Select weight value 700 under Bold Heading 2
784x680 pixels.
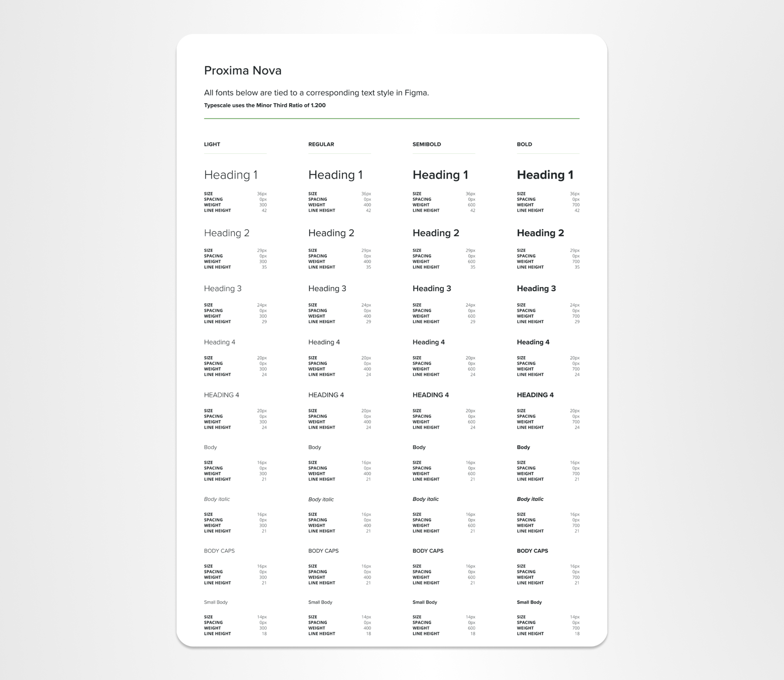(576, 262)
